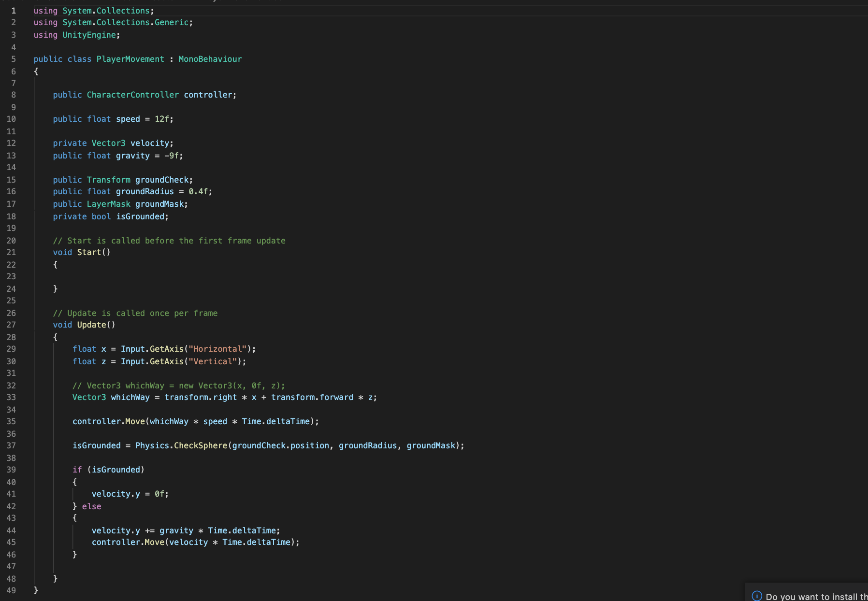Click the Vector3 type on line 12

(x=109, y=143)
